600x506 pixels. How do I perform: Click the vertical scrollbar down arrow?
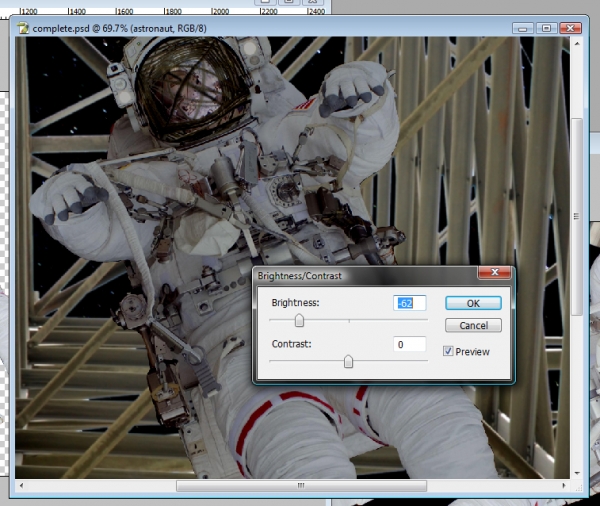pos(577,473)
